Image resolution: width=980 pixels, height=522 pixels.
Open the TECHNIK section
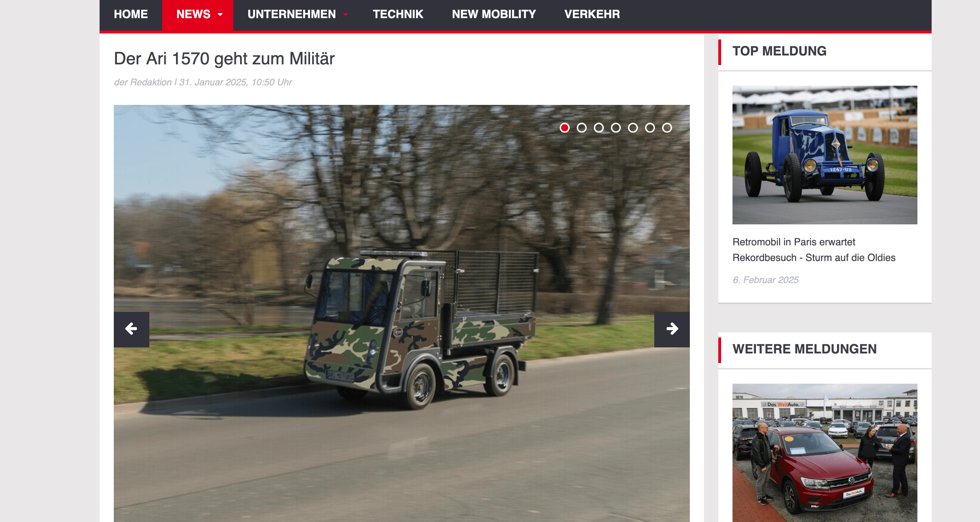coord(398,15)
